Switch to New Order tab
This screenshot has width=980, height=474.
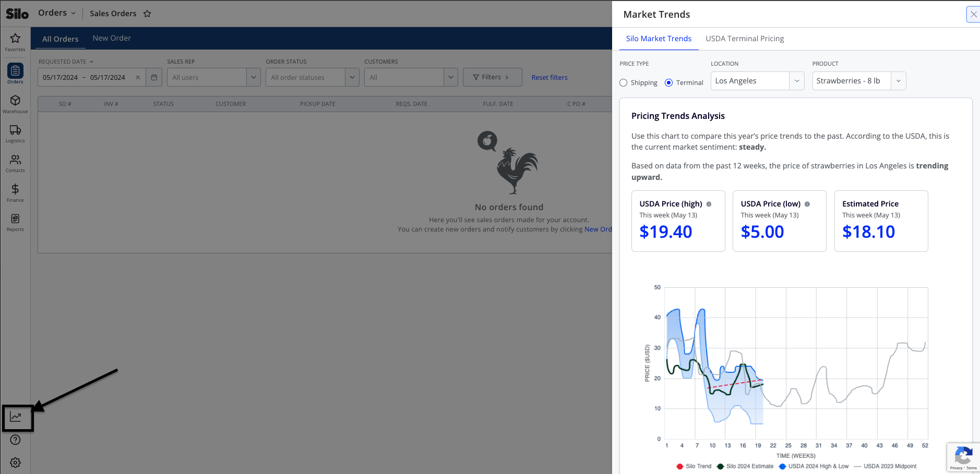(x=112, y=38)
